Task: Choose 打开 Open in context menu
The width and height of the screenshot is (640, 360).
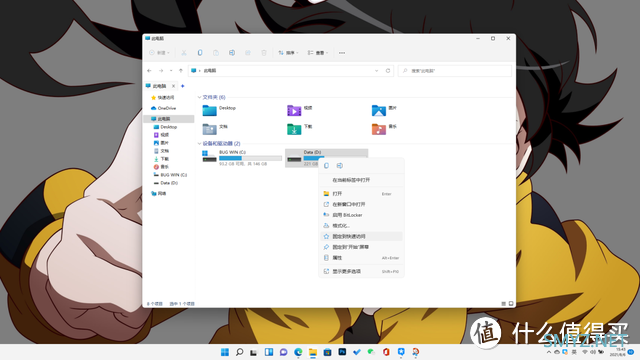Action: point(361,194)
